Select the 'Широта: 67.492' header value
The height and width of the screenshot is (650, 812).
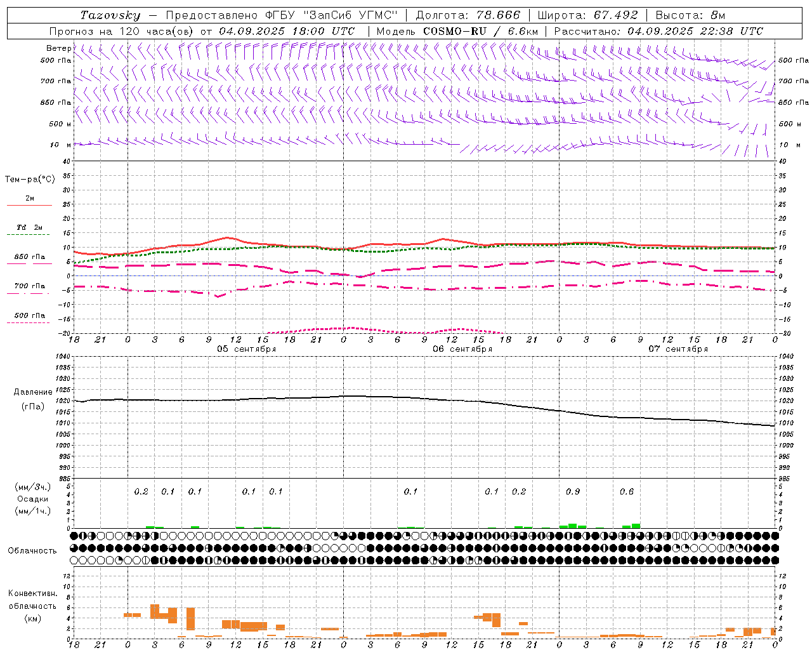click(x=588, y=15)
